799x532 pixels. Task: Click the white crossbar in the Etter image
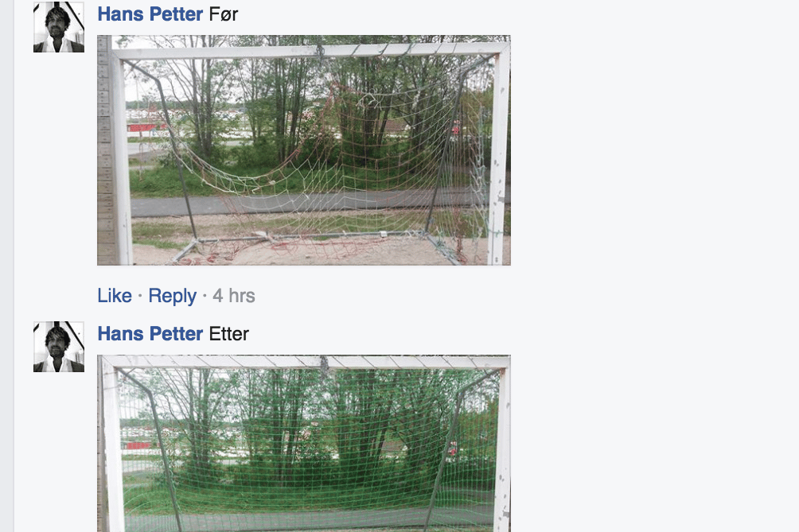pyautogui.click(x=306, y=362)
